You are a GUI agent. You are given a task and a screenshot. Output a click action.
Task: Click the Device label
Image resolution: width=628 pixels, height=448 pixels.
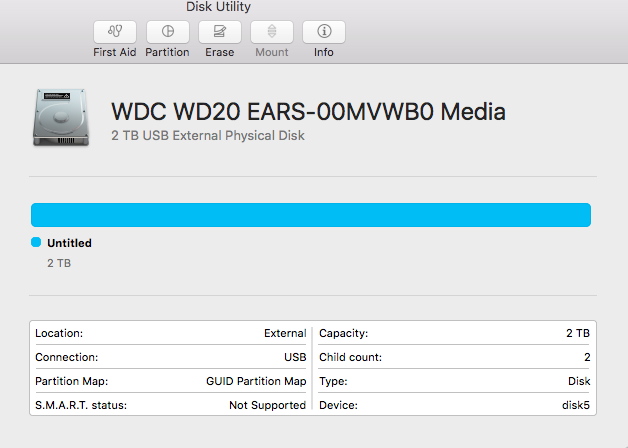(x=338, y=405)
